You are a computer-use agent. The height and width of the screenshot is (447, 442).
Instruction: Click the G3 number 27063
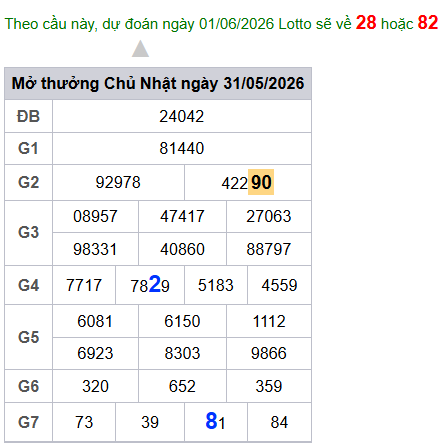coord(269,216)
